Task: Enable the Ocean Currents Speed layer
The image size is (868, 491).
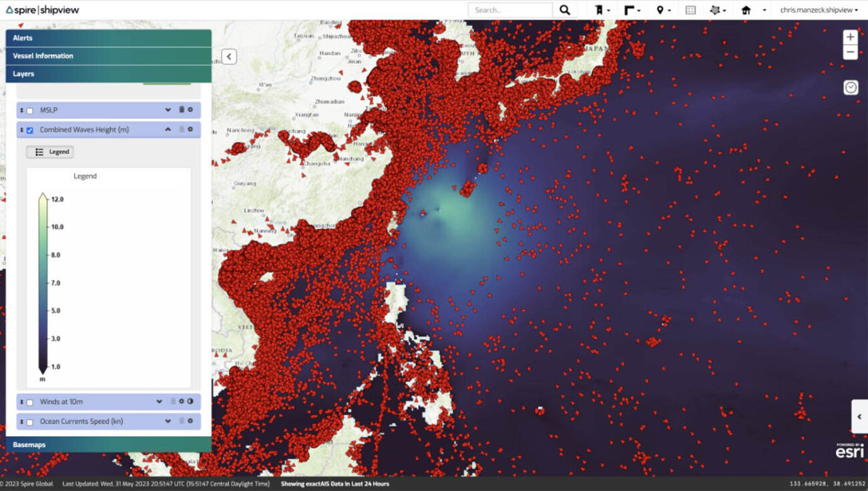Action: click(29, 421)
